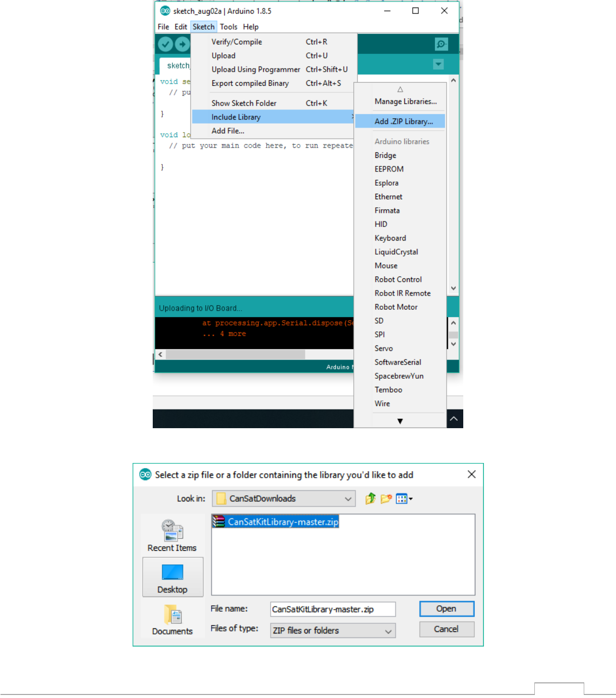
Task: Choose Export compiled Binary
Action: (274, 83)
